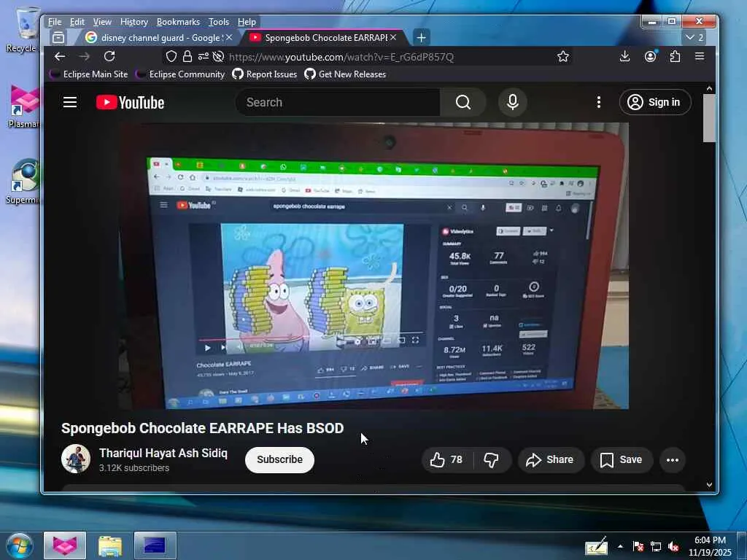Screen dimensions: 747x560
Task: Open Thariqul Hayat Ash Sidiq channel avatar
Action: (x=76, y=459)
